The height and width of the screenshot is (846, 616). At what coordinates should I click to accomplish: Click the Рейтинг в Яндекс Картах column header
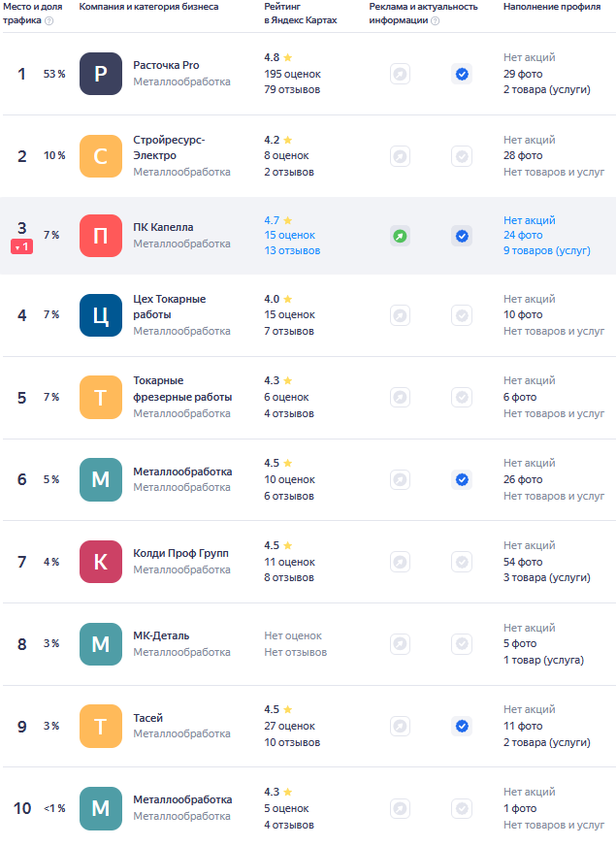(x=301, y=14)
